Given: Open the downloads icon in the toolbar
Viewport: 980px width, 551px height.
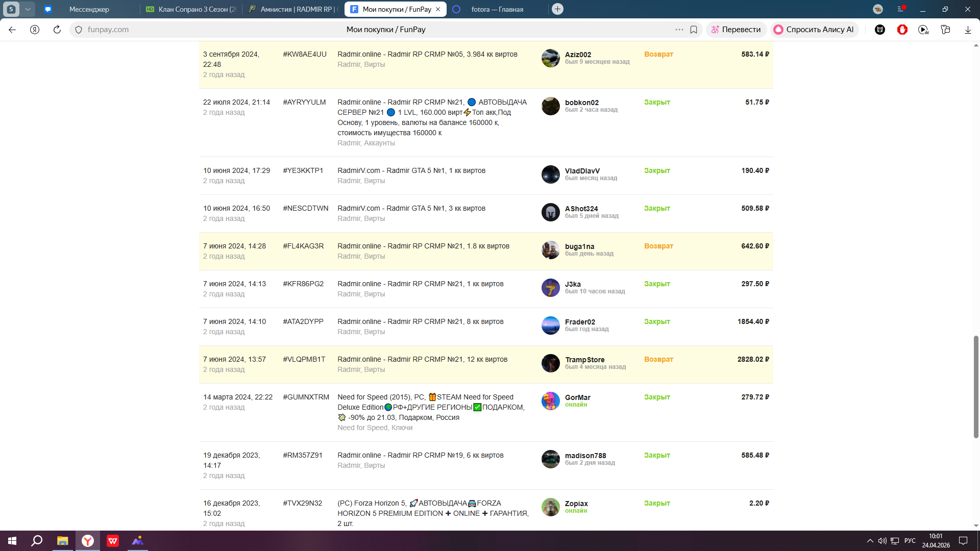Looking at the screenshot, I should point(968,30).
